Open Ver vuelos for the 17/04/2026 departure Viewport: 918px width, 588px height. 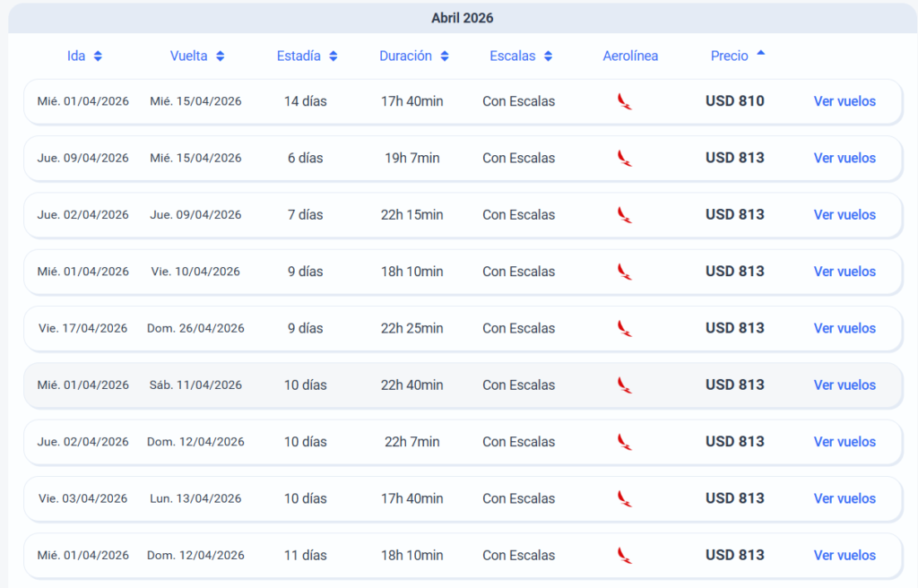pyautogui.click(x=844, y=328)
